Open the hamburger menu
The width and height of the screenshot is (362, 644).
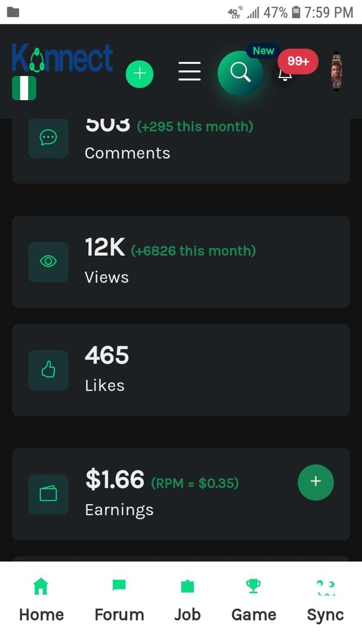189,71
